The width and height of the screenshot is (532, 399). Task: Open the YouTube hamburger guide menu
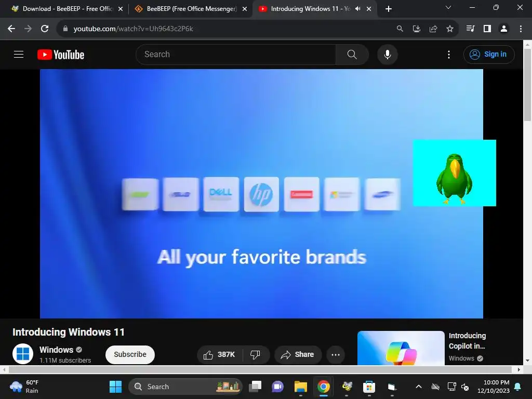[19, 54]
